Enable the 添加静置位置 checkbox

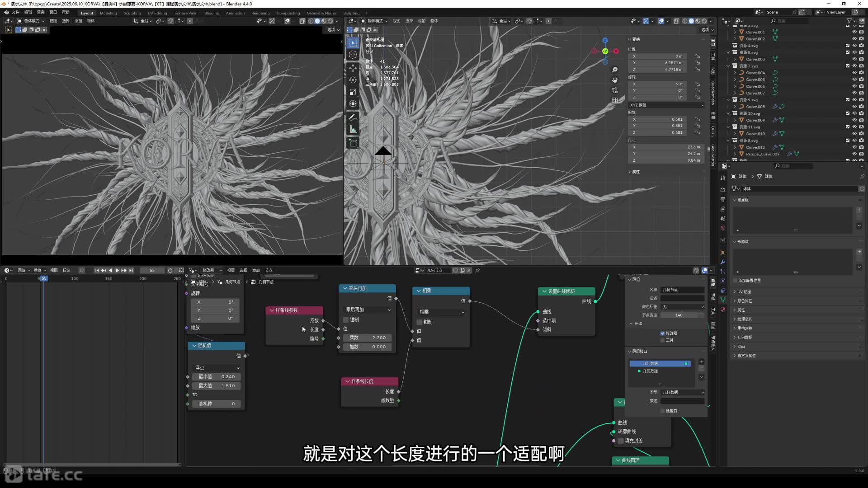pos(735,281)
